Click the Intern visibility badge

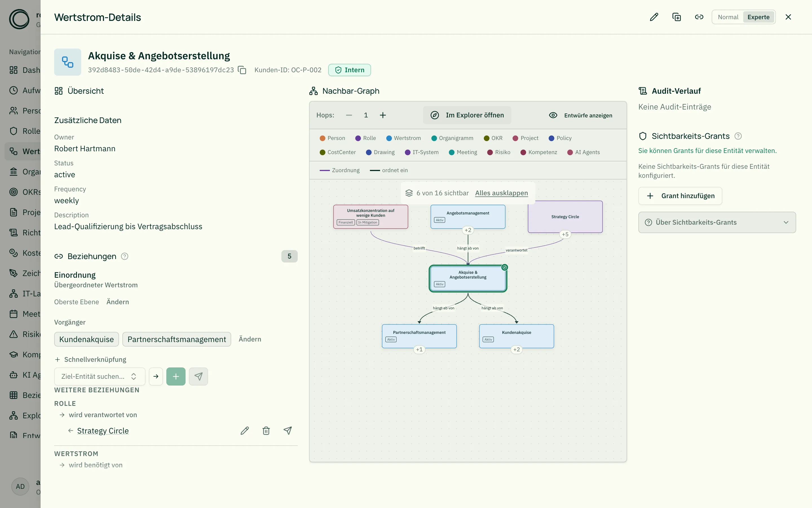[349, 70]
